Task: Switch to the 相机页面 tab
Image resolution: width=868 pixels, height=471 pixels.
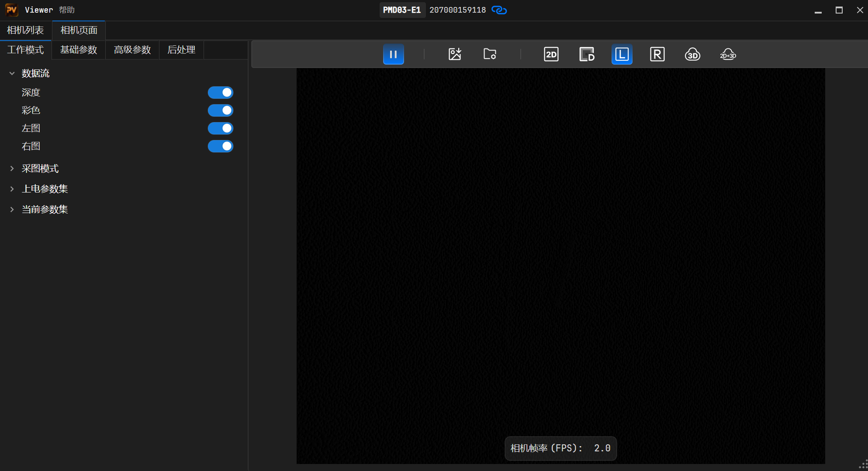Action: coord(79,30)
